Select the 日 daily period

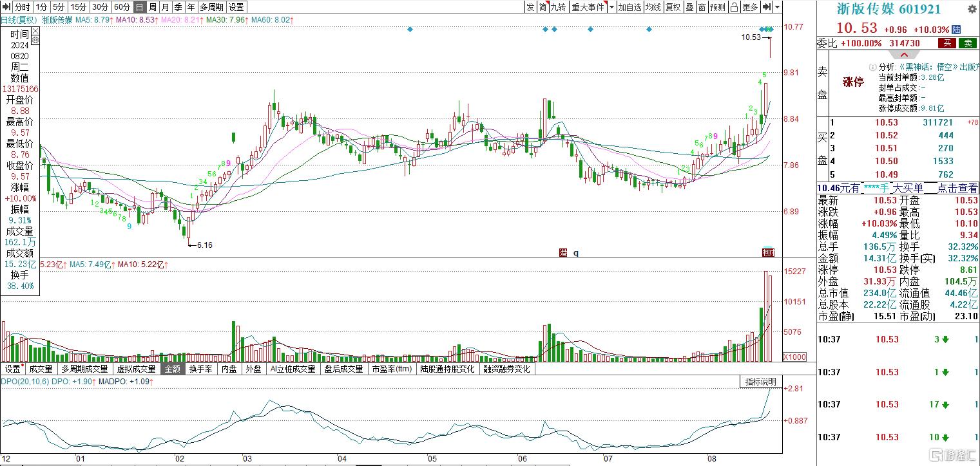139,7
